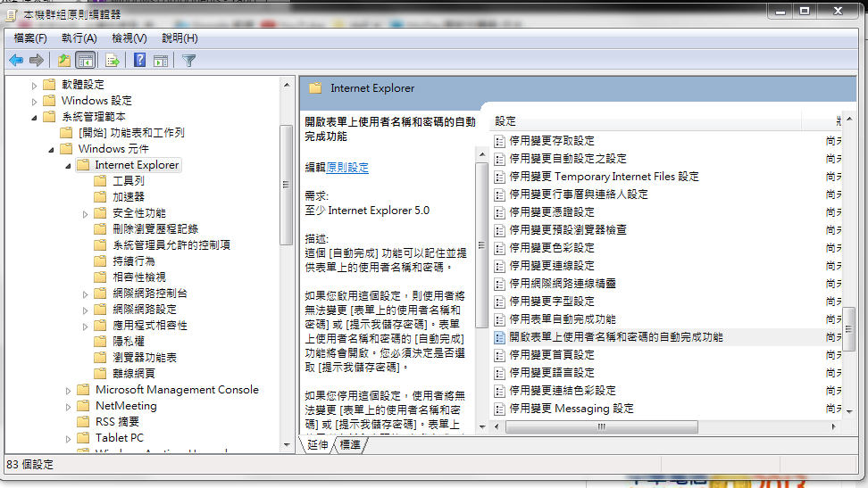Image resolution: width=868 pixels, height=488 pixels.
Task: Click folder icon next to 隱私權
Action: tap(100, 341)
